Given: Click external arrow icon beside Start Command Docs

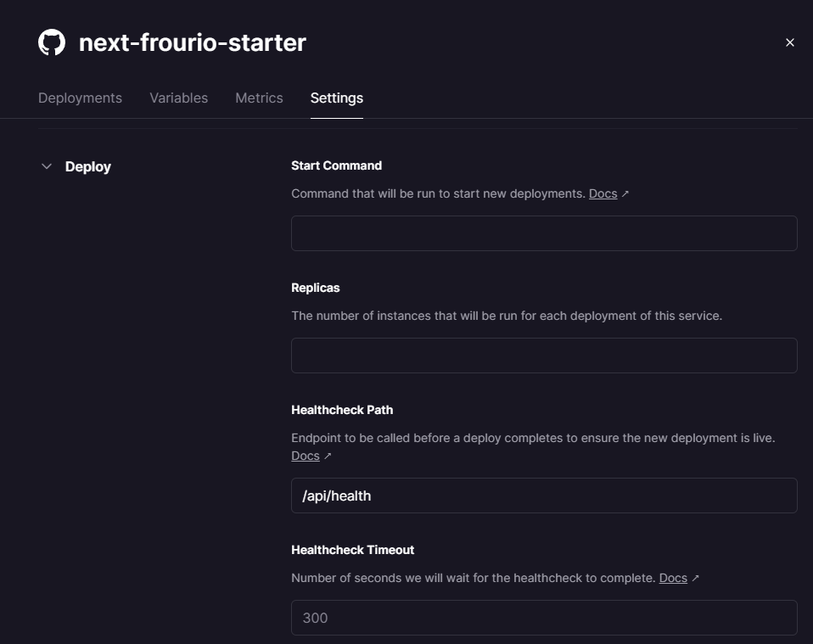Looking at the screenshot, I should (x=625, y=194).
